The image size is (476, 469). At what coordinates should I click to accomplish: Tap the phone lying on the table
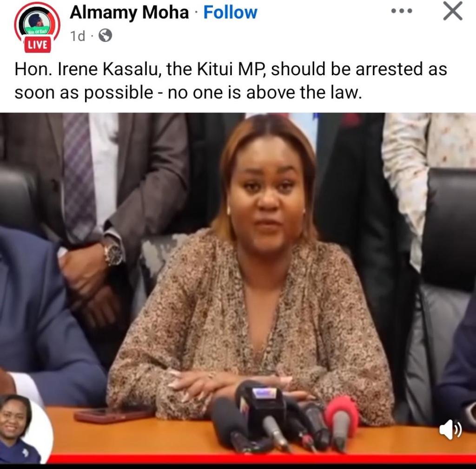click(x=115, y=414)
